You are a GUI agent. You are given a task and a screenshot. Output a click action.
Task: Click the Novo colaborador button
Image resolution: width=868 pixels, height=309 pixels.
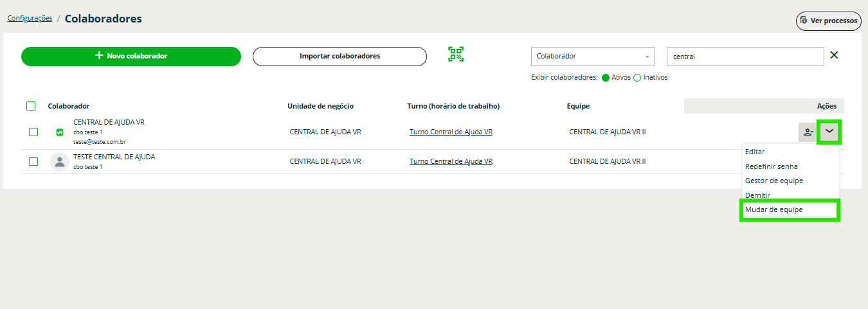click(x=131, y=57)
